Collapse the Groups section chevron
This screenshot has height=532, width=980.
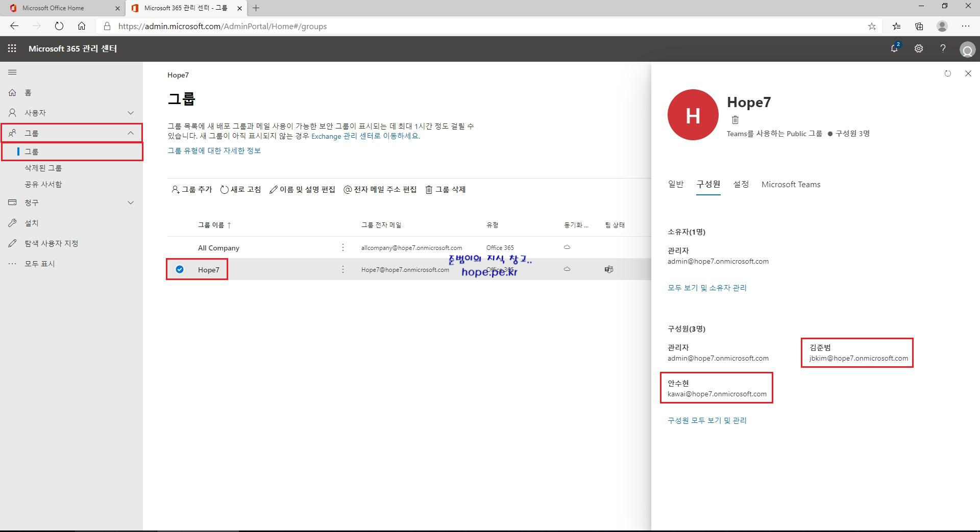(131, 133)
